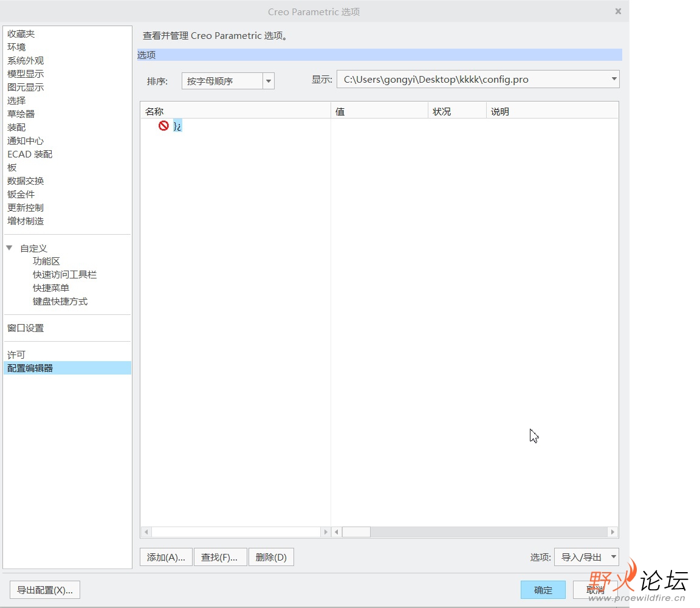Click 导出配置(X)... button
Screen dimensions: 700x608
click(x=44, y=590)
